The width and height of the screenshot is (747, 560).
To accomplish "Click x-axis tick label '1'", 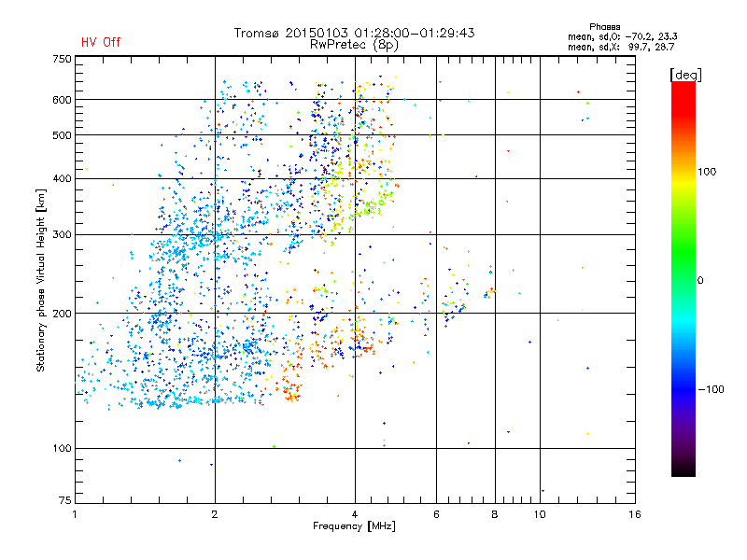I will (x=75, y=514).
